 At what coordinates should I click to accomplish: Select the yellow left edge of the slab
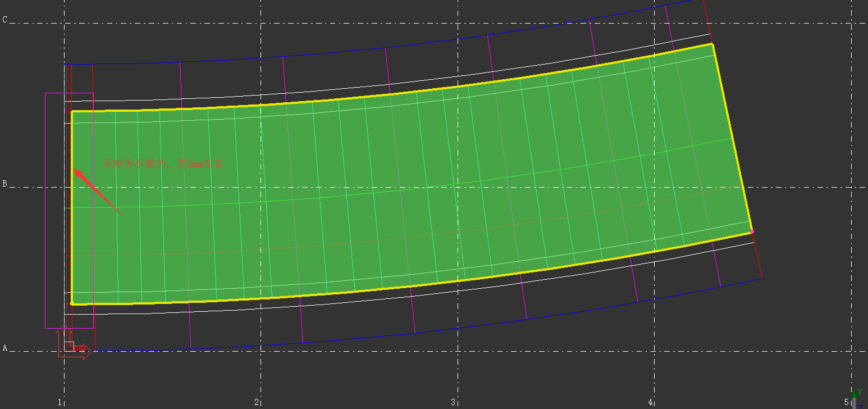72,208
